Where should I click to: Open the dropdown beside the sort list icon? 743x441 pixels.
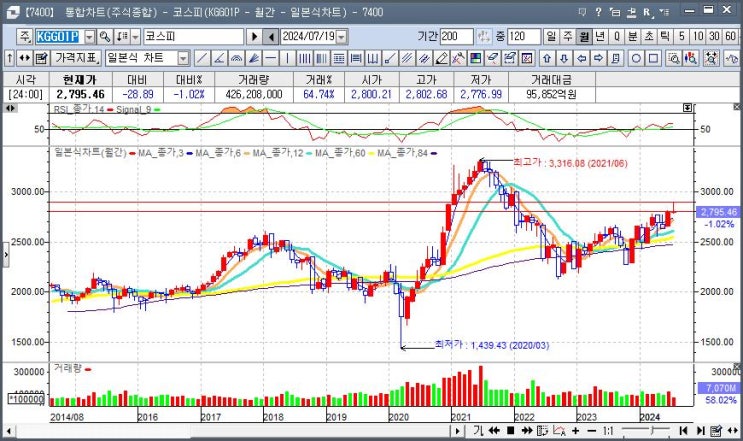click(136, 36)
